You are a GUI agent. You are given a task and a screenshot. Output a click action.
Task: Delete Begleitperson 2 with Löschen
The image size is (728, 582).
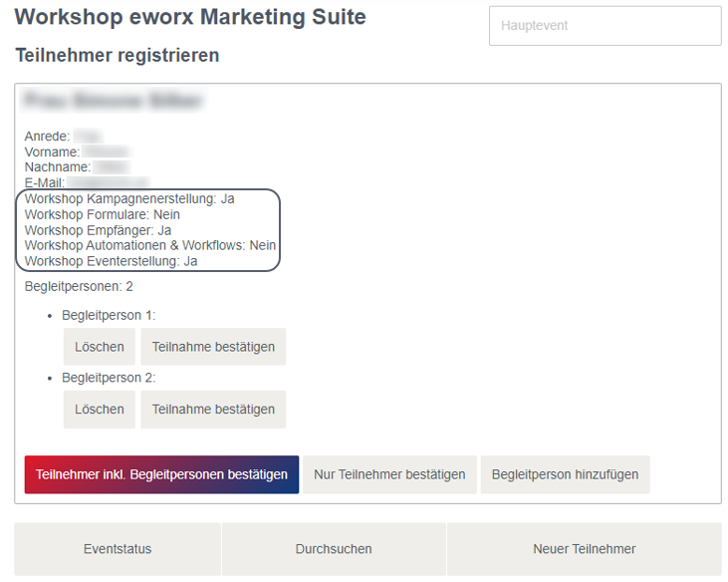100,410
